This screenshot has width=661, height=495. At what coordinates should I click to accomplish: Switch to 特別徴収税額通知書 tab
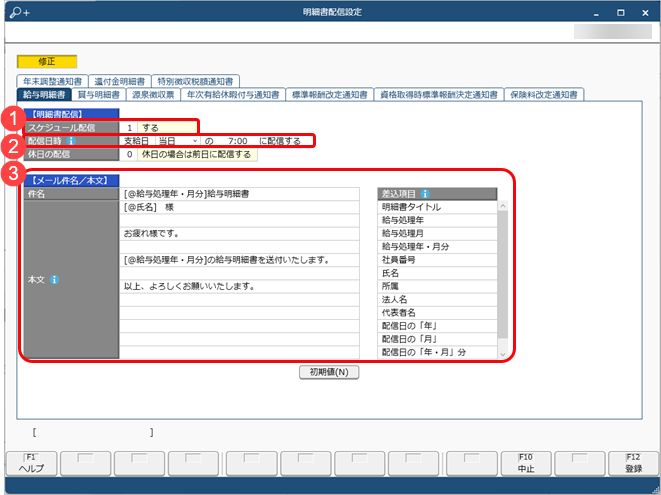[x=195, y=81]
